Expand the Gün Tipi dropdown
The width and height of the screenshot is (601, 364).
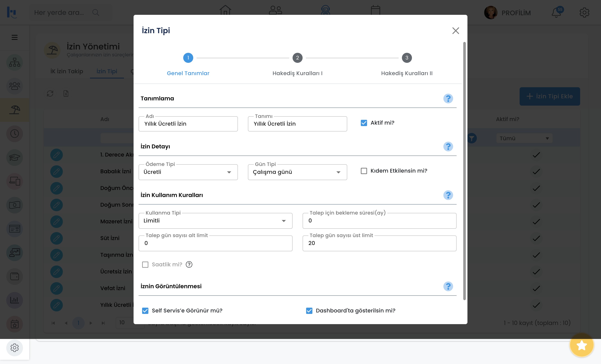pyautogui.click(x=297, y=172)
